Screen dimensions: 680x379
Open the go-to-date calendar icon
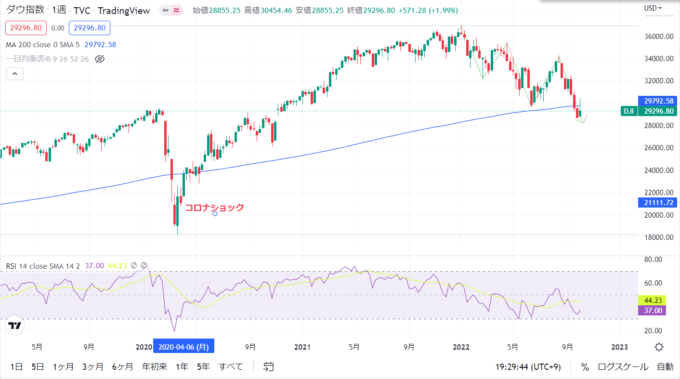[268, 367]
